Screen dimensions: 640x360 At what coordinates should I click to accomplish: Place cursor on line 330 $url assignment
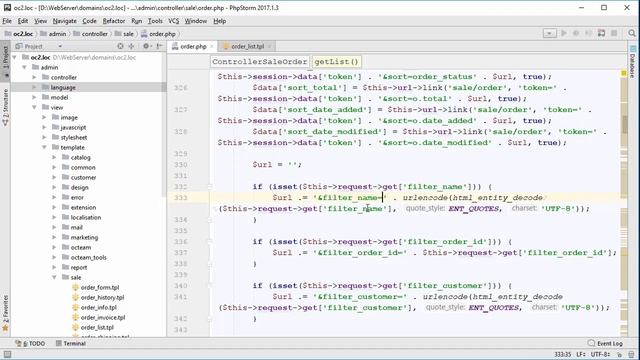(277, 164)
